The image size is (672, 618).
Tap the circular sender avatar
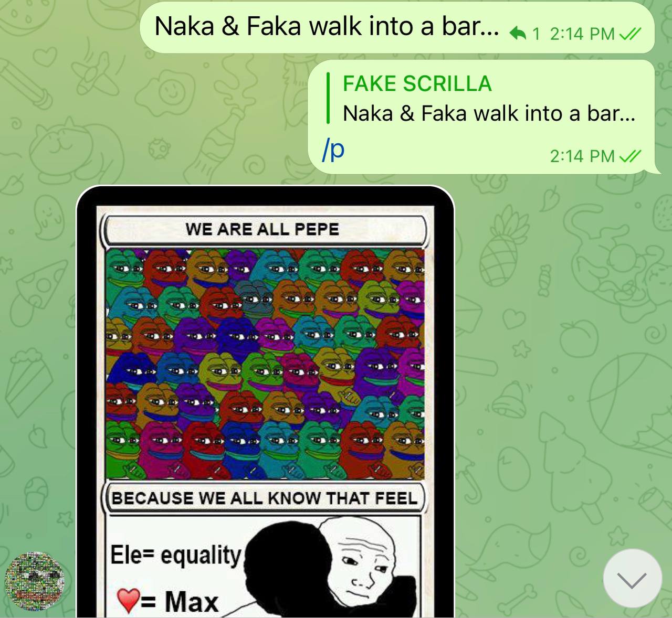(x=34, y=581)
